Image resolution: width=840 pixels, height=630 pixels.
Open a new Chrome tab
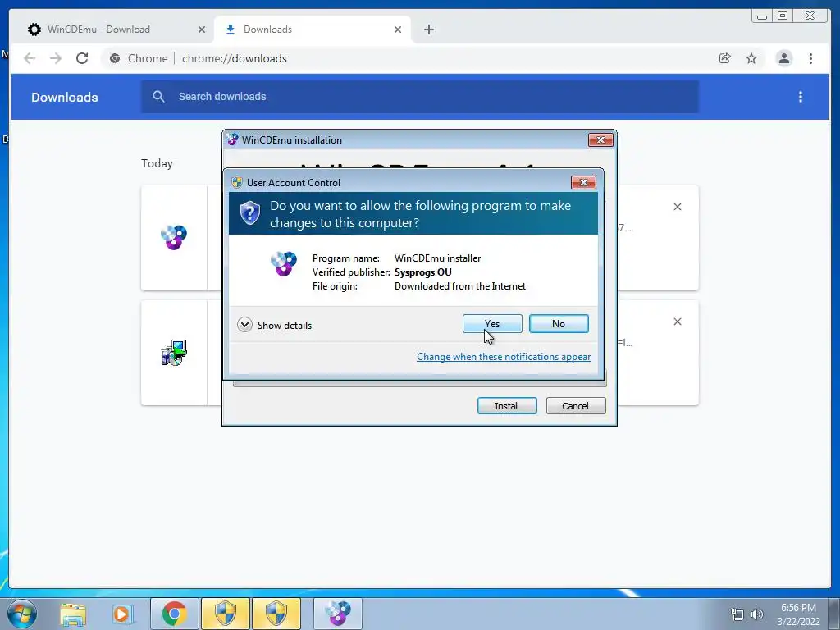pos(428,30)
